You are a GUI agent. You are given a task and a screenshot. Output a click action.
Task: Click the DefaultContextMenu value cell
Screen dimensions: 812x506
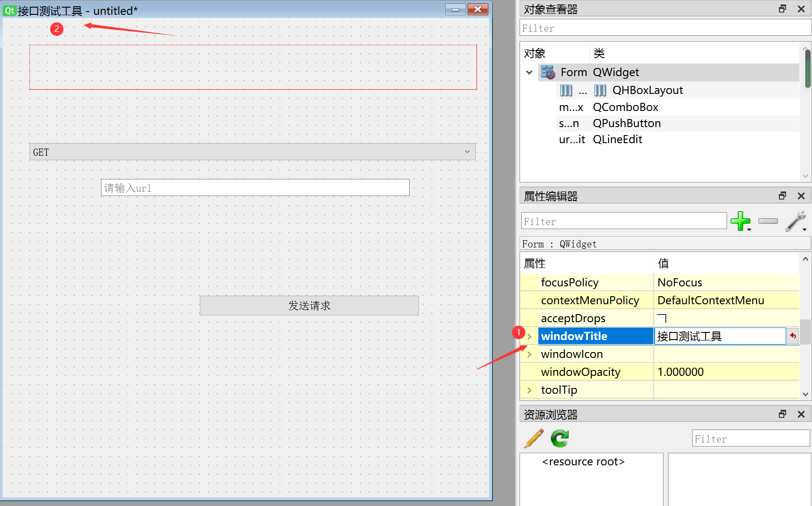click(x=727, y=300)
